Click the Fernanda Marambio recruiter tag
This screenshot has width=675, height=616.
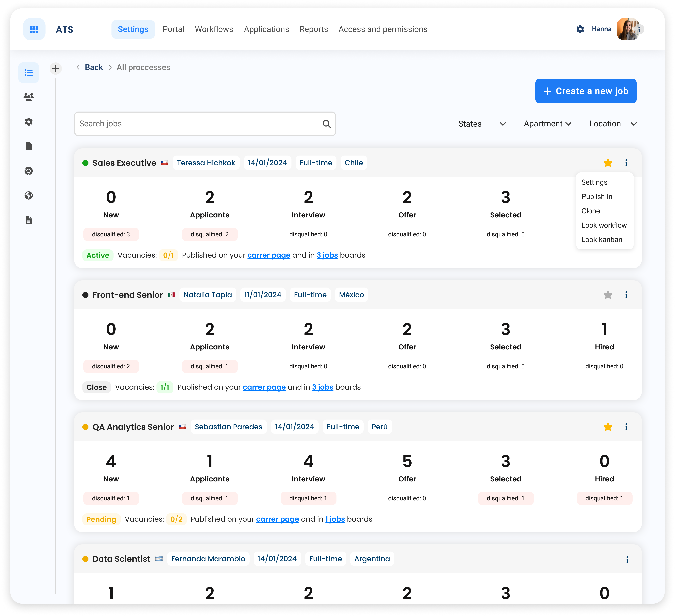[x=208, y=559]
